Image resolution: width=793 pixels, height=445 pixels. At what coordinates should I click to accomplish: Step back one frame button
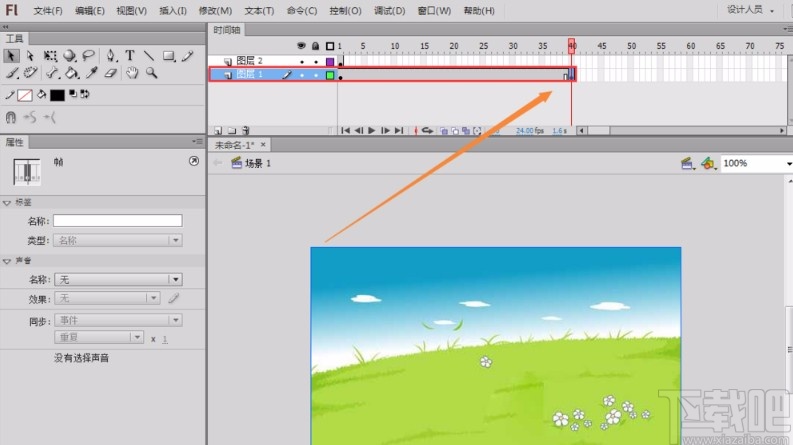coord(359,130)
